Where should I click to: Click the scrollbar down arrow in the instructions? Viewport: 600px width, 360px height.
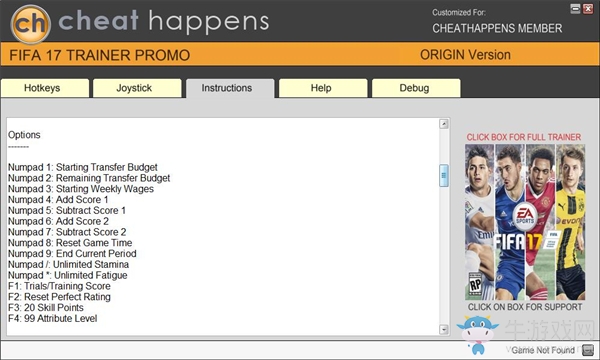[x=444, y=329]
